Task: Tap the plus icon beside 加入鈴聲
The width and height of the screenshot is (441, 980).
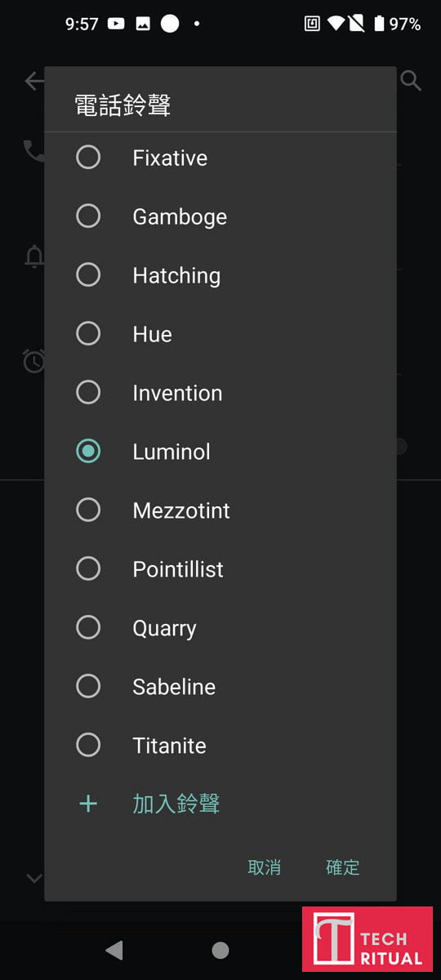Action: pyautogui.click(x=88, y=804)
